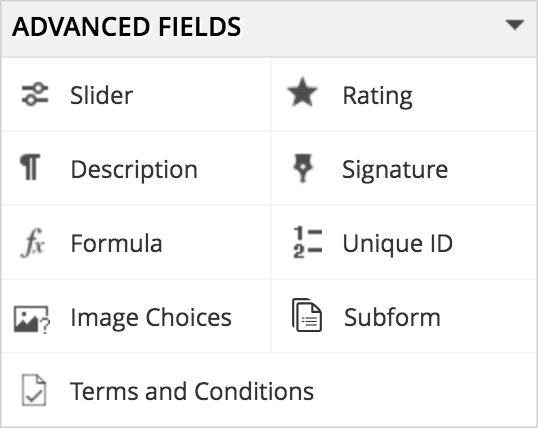Add the Unique ID field label

tap(398, 244)
